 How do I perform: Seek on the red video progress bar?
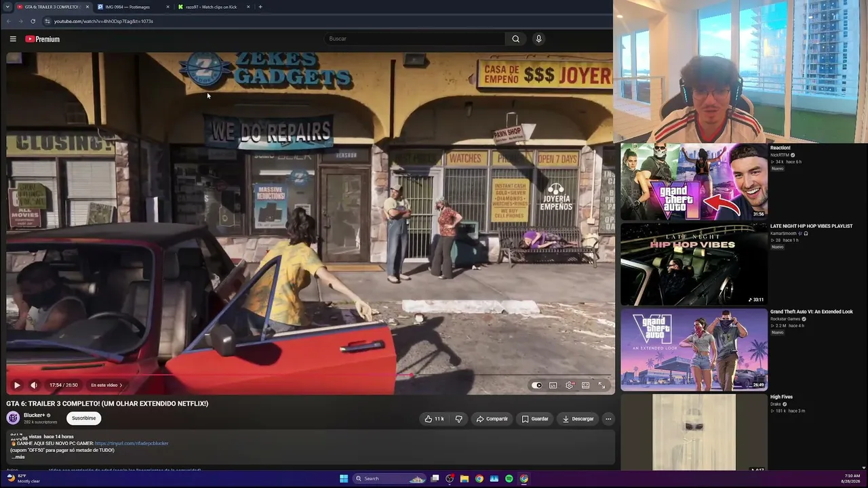(309, 374)
